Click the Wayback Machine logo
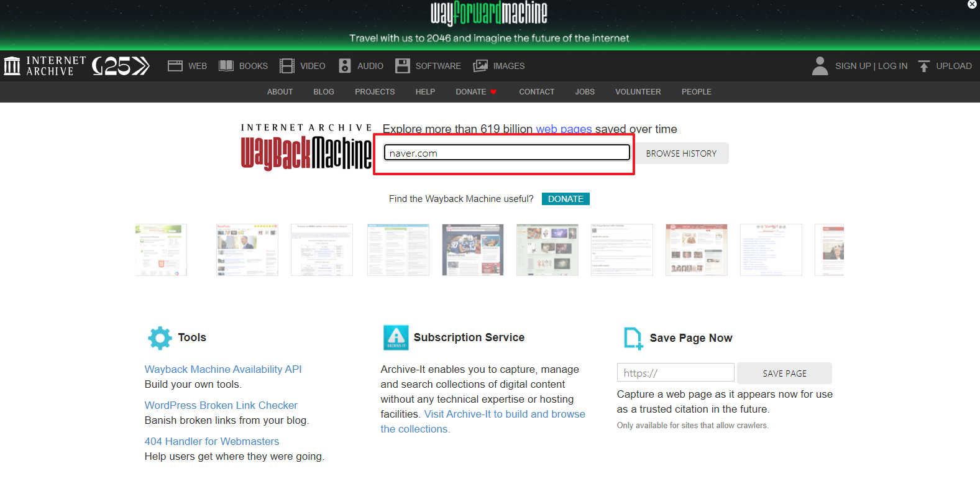The image size is (980, 481). coord(306,147)
